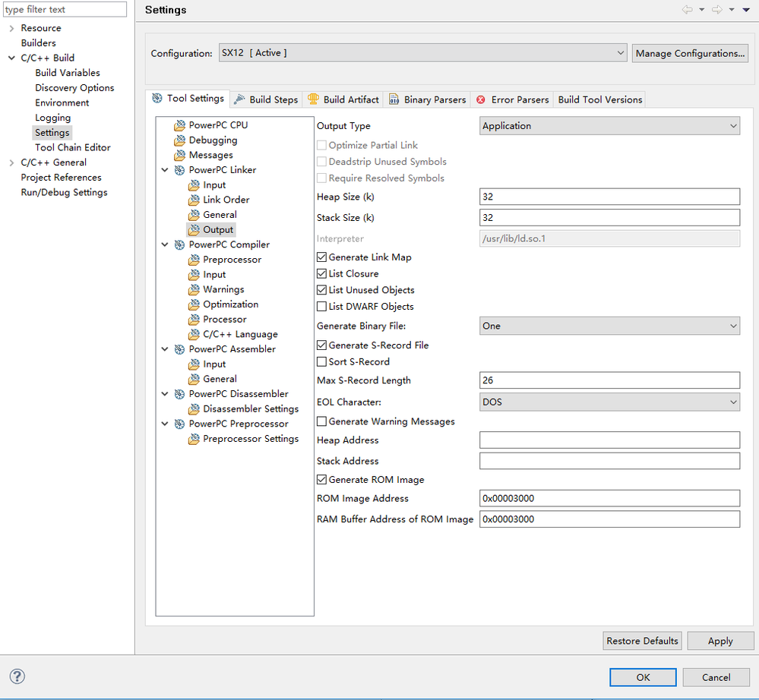Open the EOL Character dropdown
Screen dimensions: 759x700
609,402
